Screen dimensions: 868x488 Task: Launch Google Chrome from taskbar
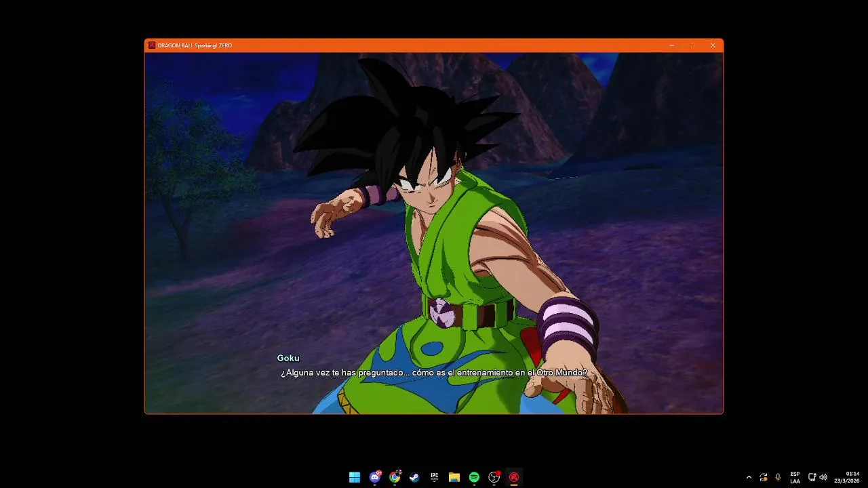pos(395,477)
